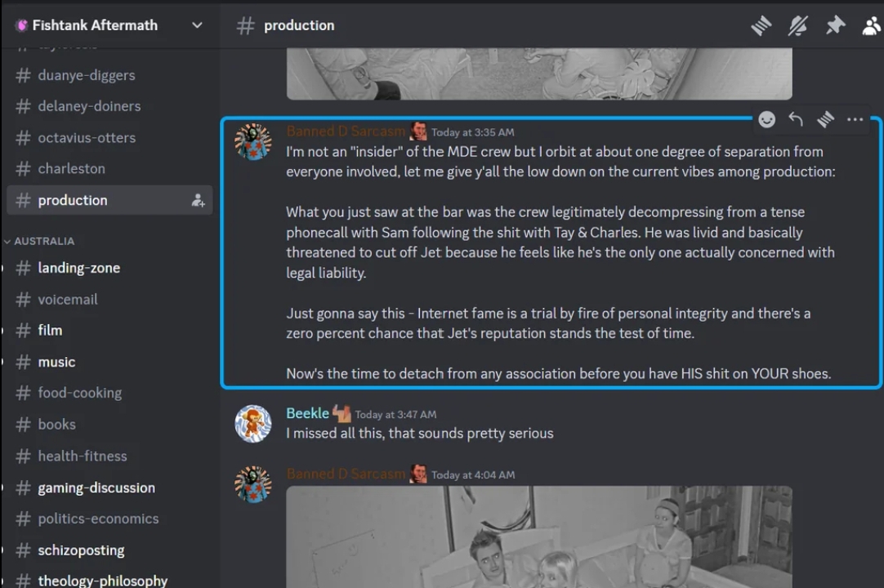Open the image posted at 4:04 AM
This screenshot has width=884, height=588.
pos(539,537)
